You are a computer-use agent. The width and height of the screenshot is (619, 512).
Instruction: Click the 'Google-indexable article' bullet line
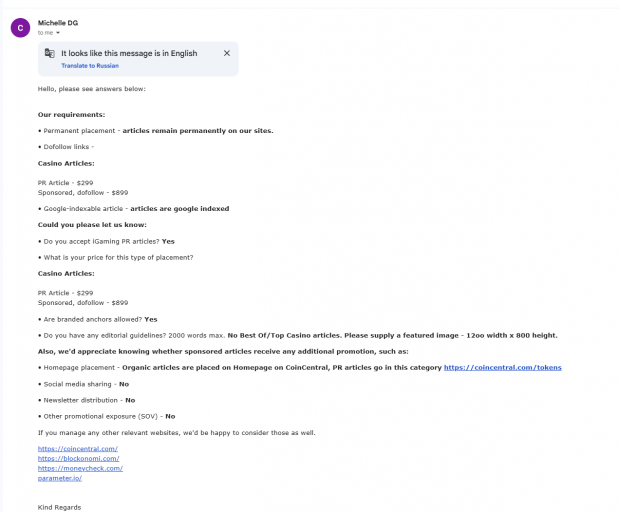click(x=133, y=209)
